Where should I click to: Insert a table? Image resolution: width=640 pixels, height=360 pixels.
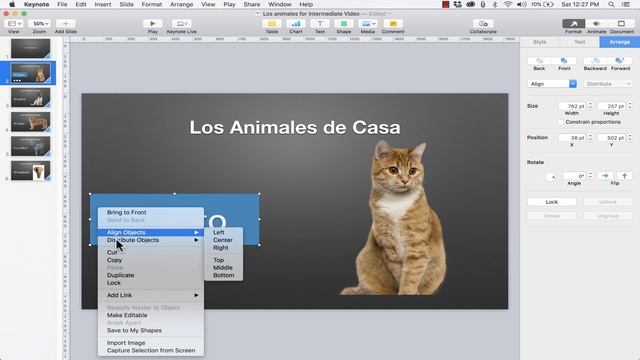272,24
